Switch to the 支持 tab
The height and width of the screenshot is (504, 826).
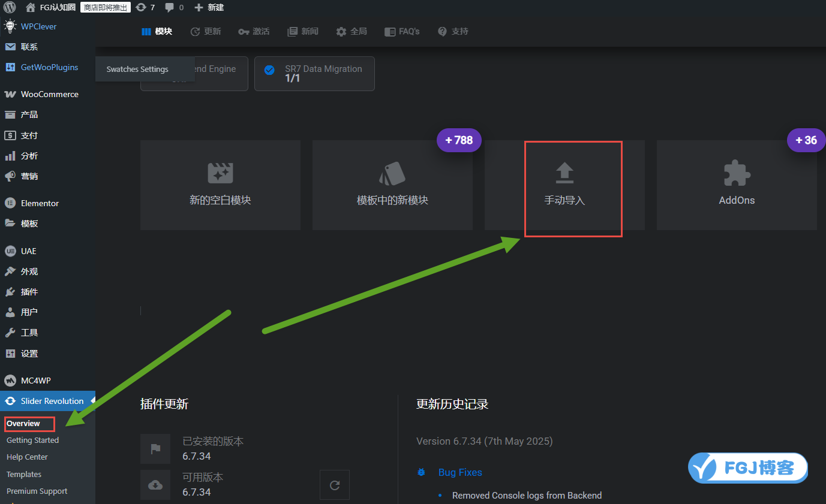click(x=453, y=31)
